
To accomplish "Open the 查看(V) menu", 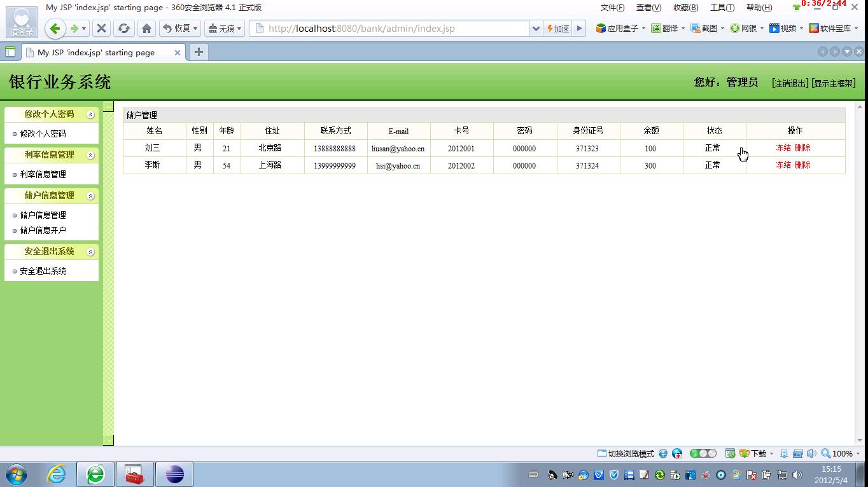I will [648, 8].
